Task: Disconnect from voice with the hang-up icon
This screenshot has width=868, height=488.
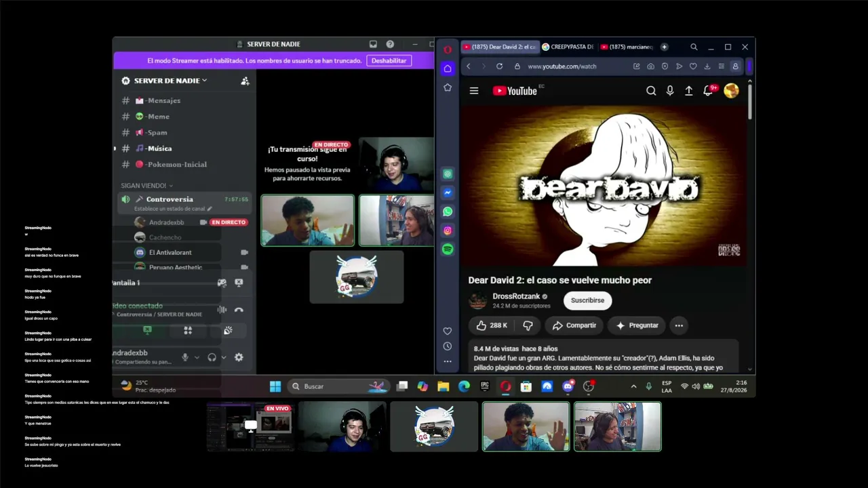Action: [x=239, y=310]
